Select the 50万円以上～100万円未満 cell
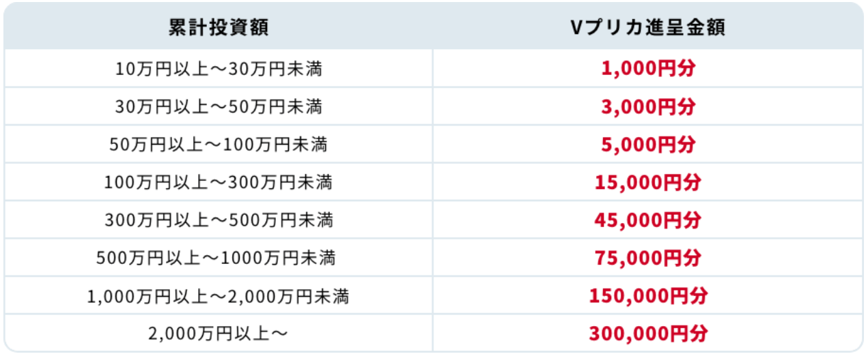 (x=219, y=145)
